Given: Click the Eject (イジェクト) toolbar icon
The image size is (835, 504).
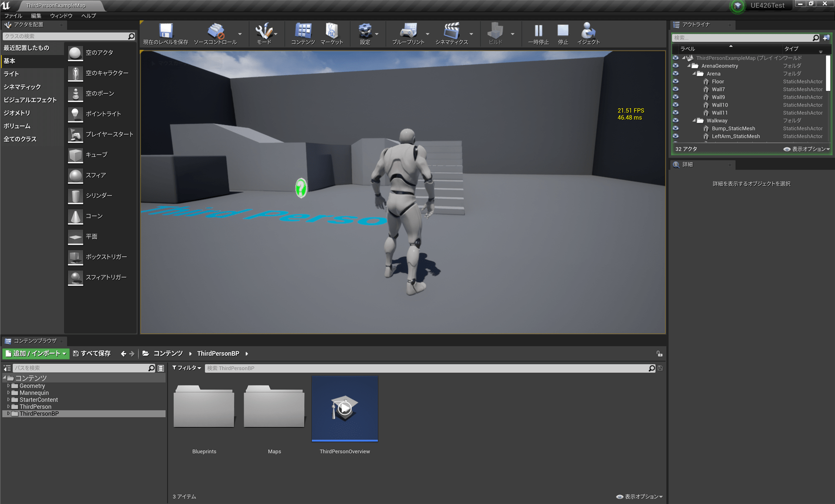Looking at the screenshot, I should point(588,31).
